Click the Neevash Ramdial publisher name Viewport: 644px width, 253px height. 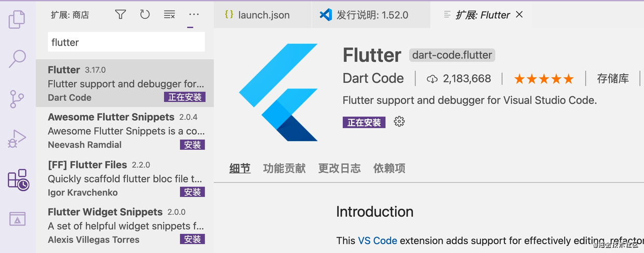pyautogui.click(x=85, y=145)
